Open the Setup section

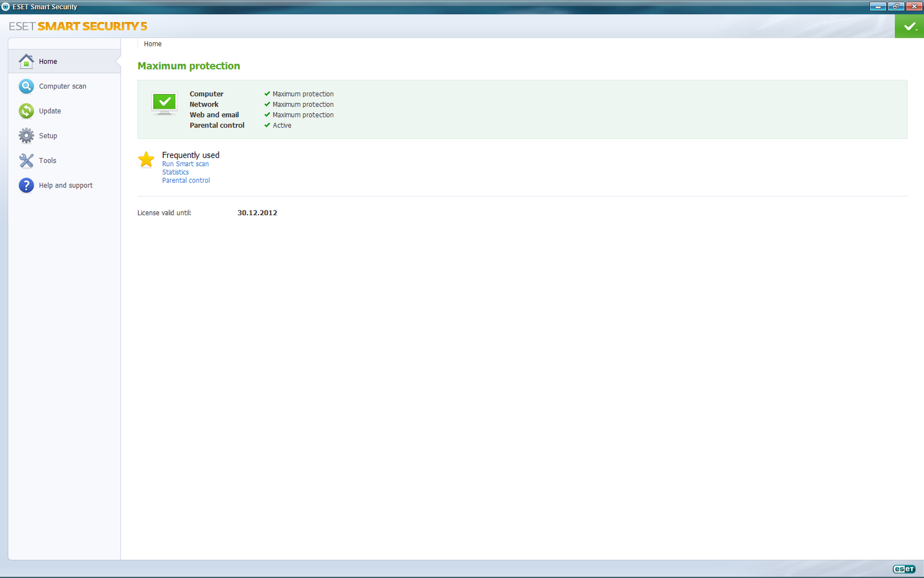48,136
